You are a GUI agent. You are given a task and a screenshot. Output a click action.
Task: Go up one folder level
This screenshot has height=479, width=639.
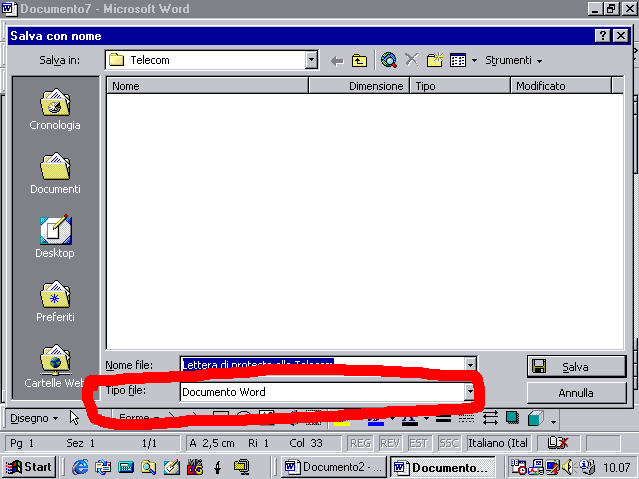(359, 61)
